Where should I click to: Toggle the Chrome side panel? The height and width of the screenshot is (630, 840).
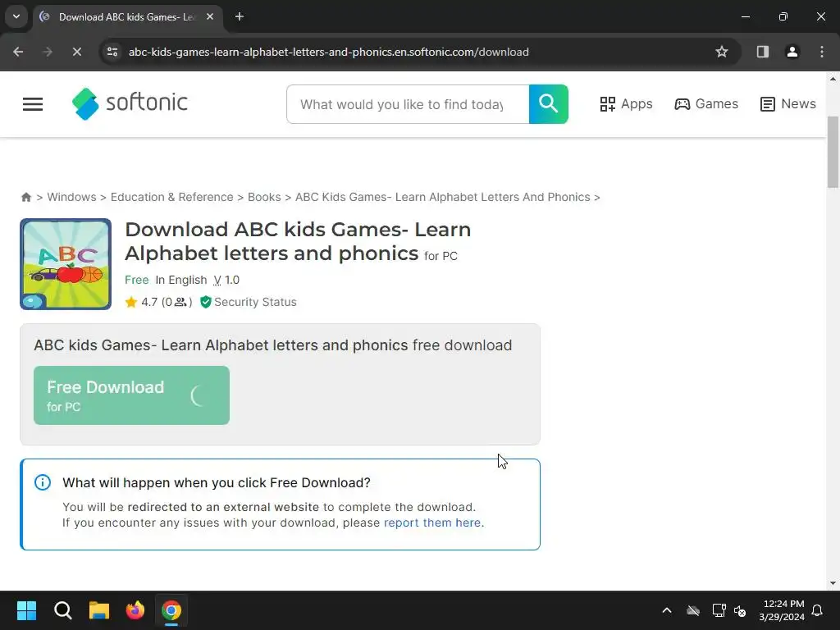763,52
